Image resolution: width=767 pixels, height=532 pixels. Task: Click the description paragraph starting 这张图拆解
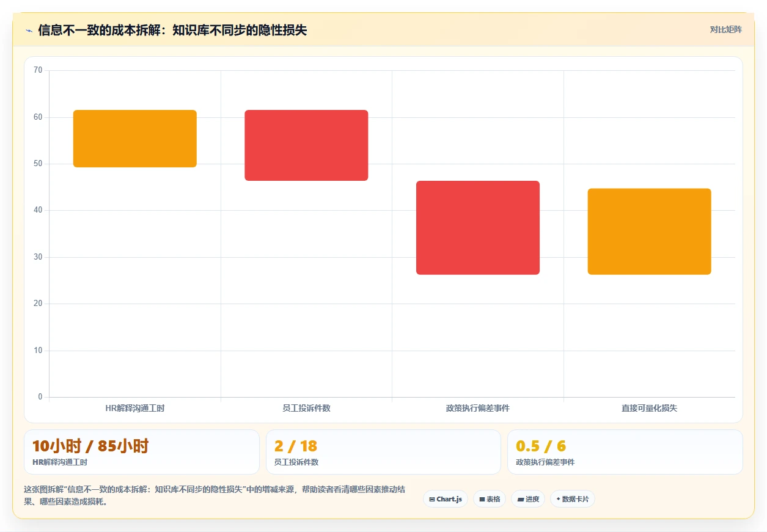(x=215, y=495)
